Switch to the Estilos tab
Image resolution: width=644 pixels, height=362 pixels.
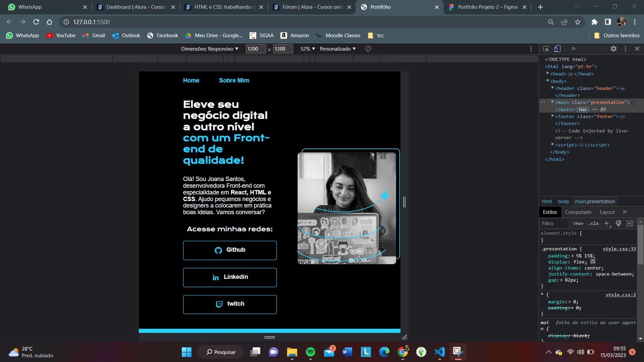pyautogui.click(x=550, y=212)
